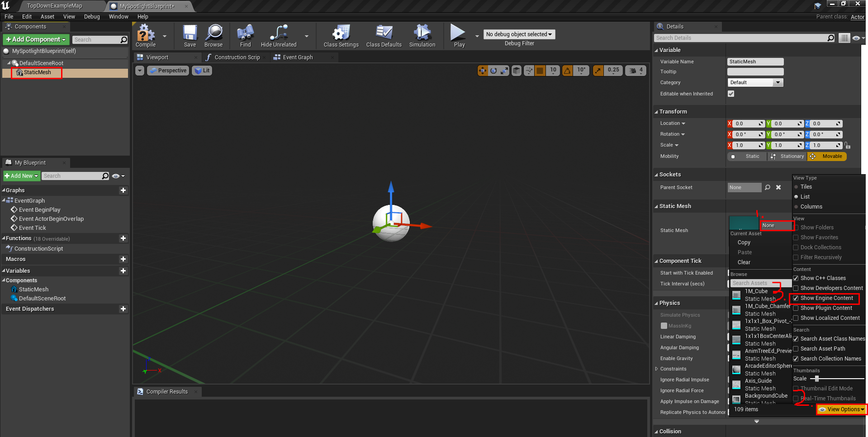Adjust the thumbnail Scale slider
Image resolution: width=868 pixels, height=437 pixels.
[x=837, y=379]
